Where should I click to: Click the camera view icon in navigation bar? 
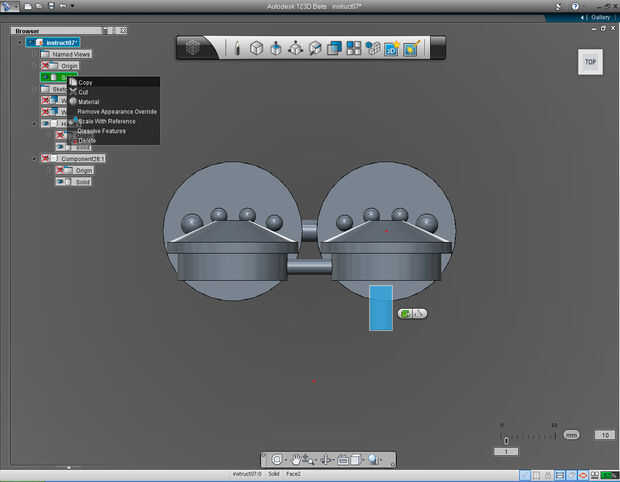coord(343,460)
